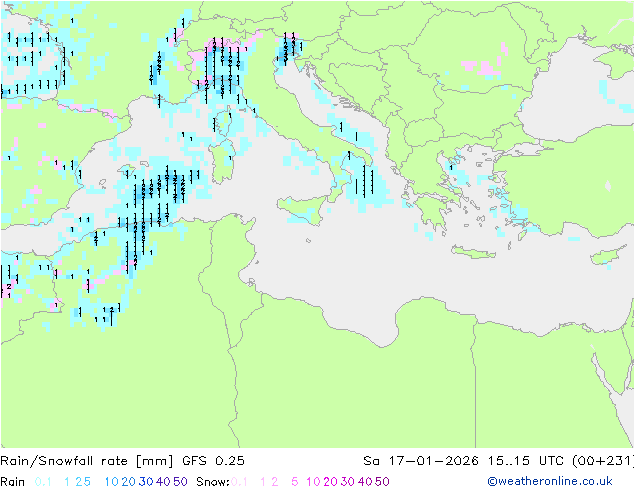Image resolution: width=634 pixels, height=490 pixels.
Task: Pick the Rain legend 30 color value
Action: (146, 482)
